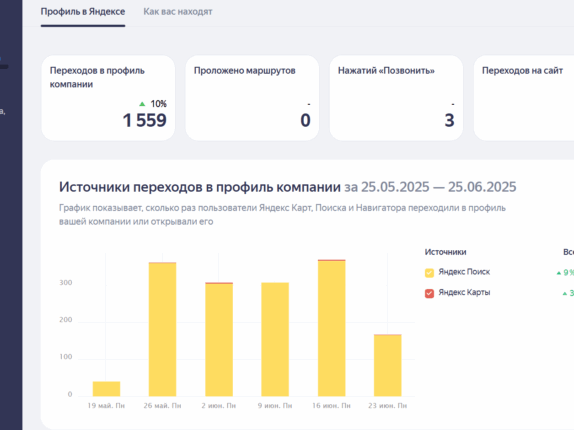This screenshot has height=430, width=574.
Task: Click the «Яндекс Карты» legend label
Action: tap(464, 292)
